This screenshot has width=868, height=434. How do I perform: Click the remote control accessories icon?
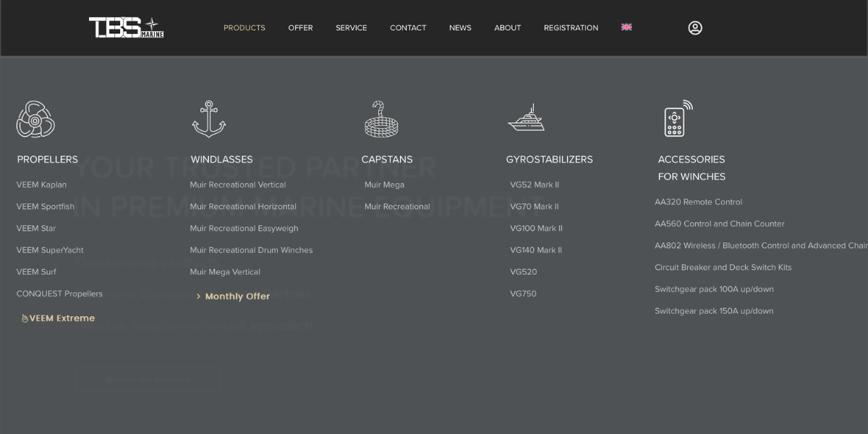tap(678, 118)
